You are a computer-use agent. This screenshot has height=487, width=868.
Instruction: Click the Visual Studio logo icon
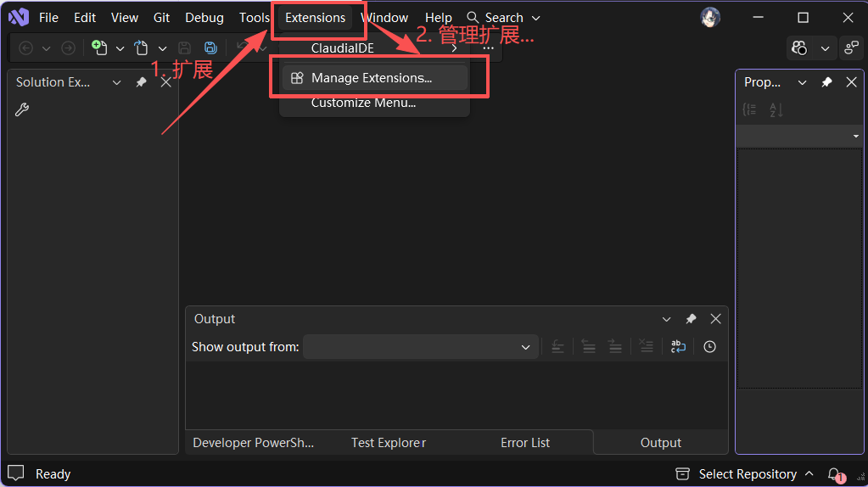(19, 18)
